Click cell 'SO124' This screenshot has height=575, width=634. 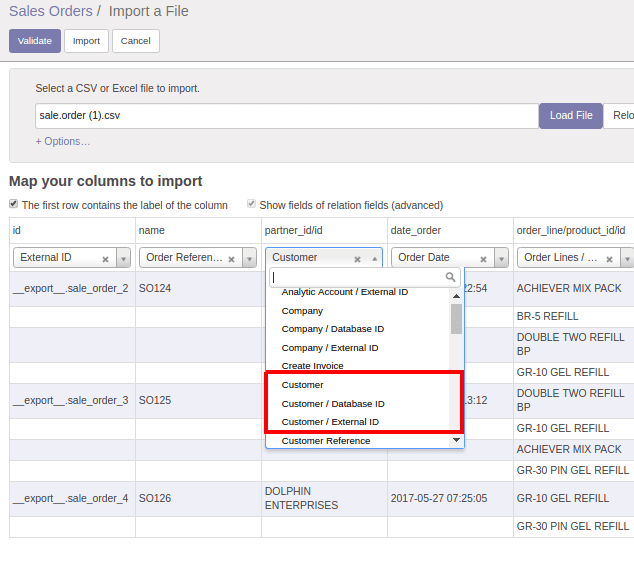tap(198, 289)
